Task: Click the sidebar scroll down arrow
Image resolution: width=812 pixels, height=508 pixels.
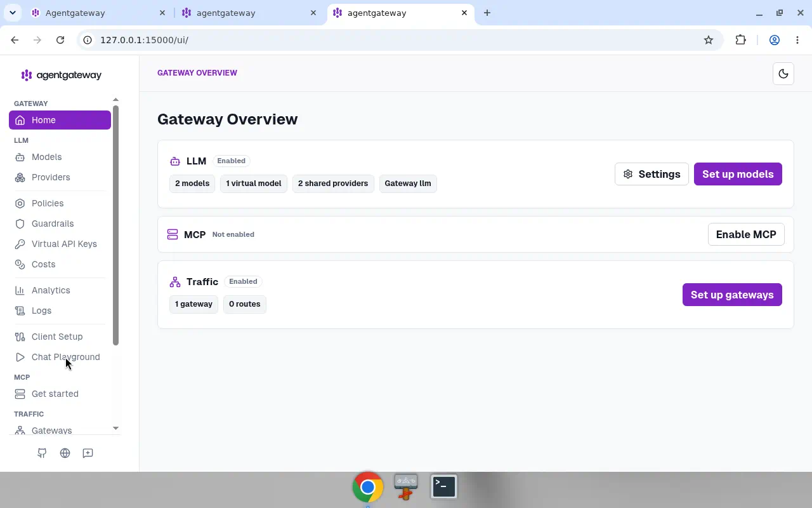Action: 115,428
